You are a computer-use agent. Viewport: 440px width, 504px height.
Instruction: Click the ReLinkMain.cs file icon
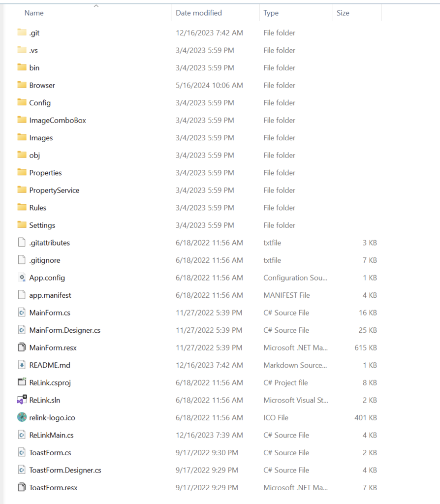[22, 435]
